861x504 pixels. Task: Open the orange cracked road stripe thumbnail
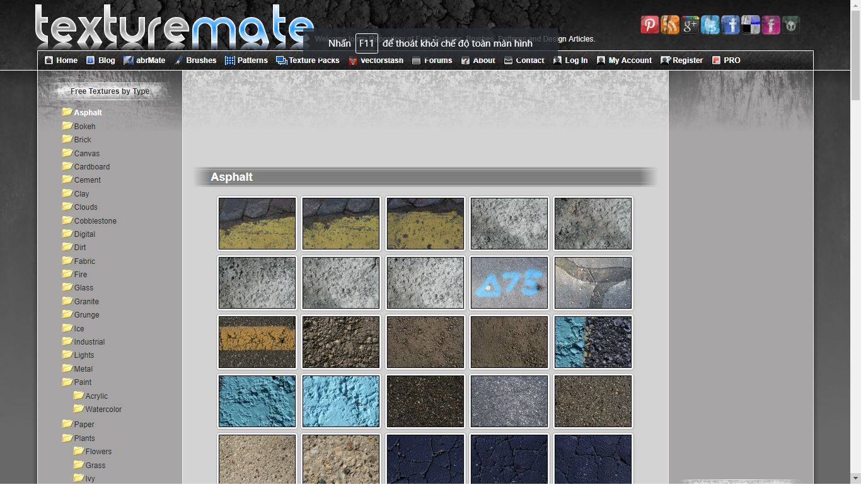coord(257,342)
